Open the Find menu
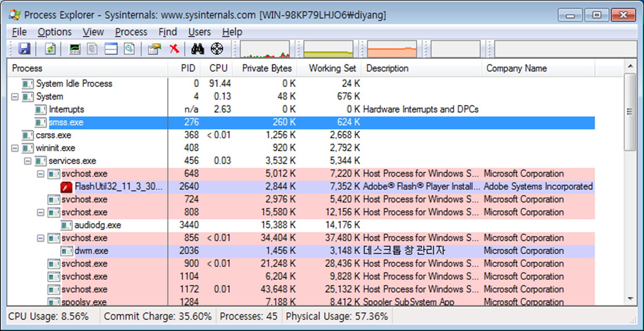Viewport: 644px width, 331px height. (167, 32)
